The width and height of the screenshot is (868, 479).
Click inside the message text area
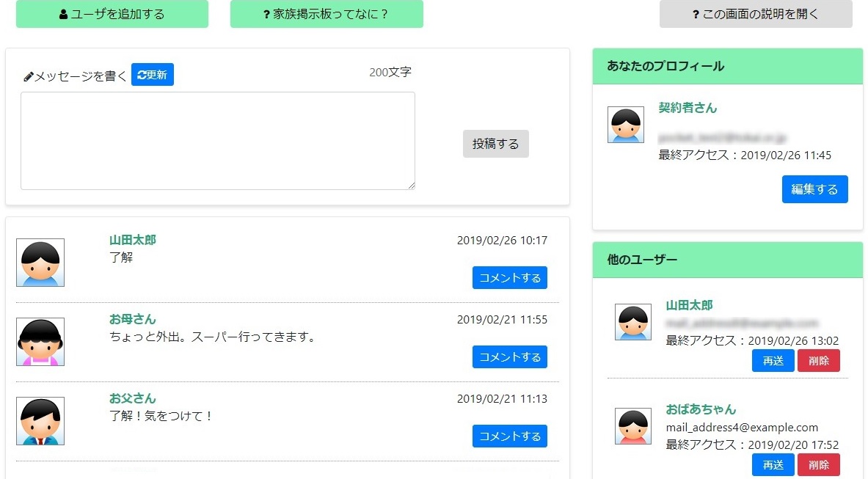point(217,139)
